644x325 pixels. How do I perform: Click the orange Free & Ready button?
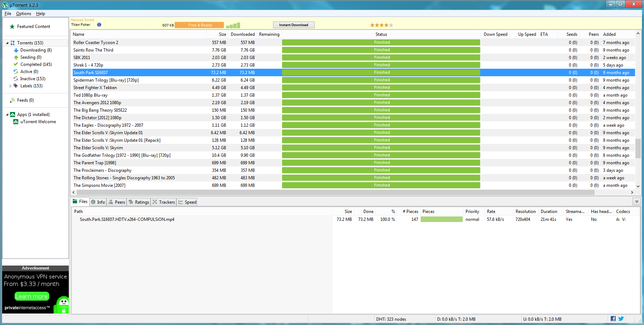200,25
